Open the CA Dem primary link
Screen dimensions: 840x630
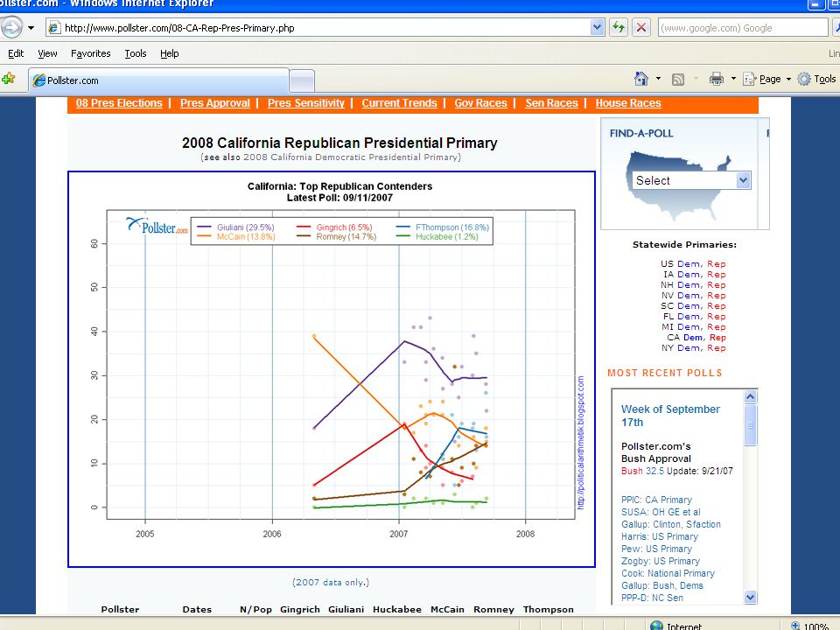point(692,338)
